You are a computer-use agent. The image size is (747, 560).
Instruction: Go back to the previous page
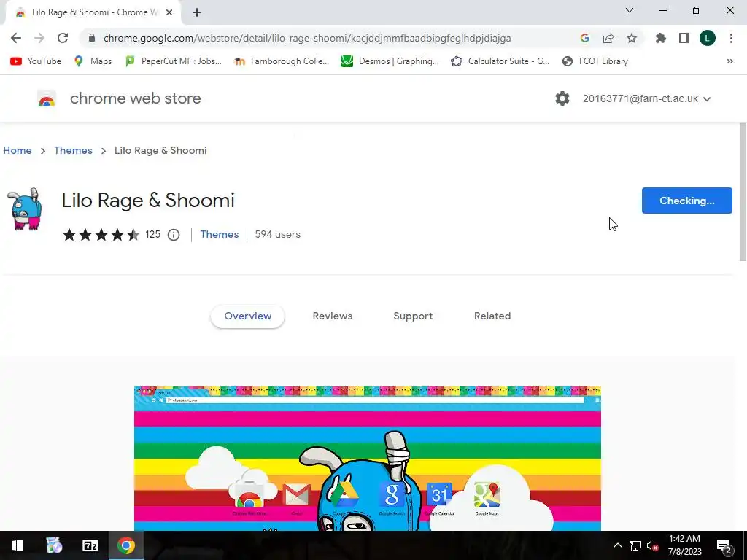pyautogui.click(x=16, y=38)
